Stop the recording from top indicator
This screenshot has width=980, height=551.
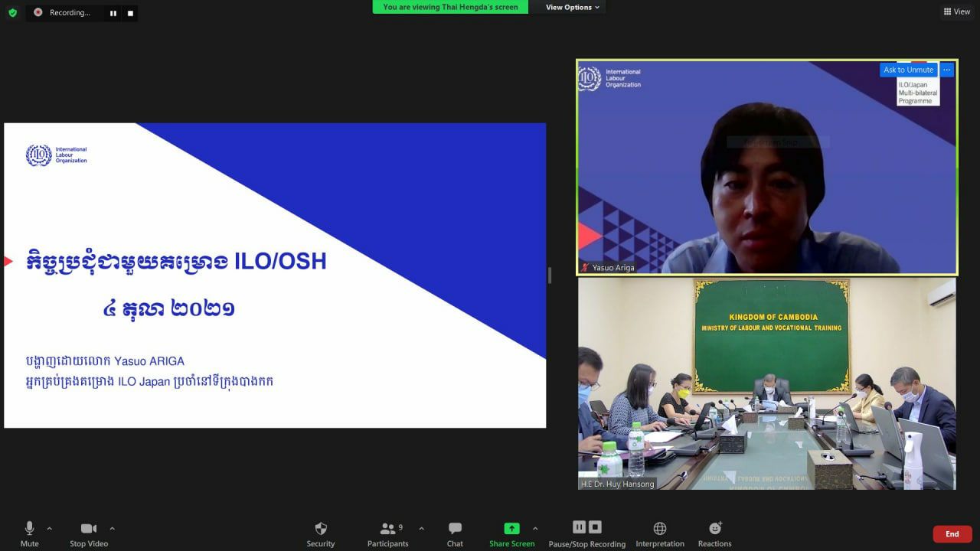[x=130, y=13]
